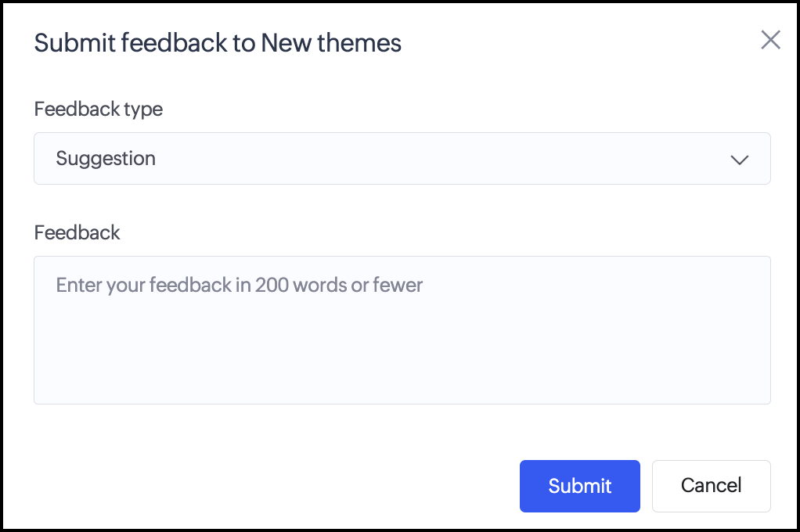Click the "Feedback type" label
Image resolution: width=800 pixels, height=532 pixels.
coord(99,109)
